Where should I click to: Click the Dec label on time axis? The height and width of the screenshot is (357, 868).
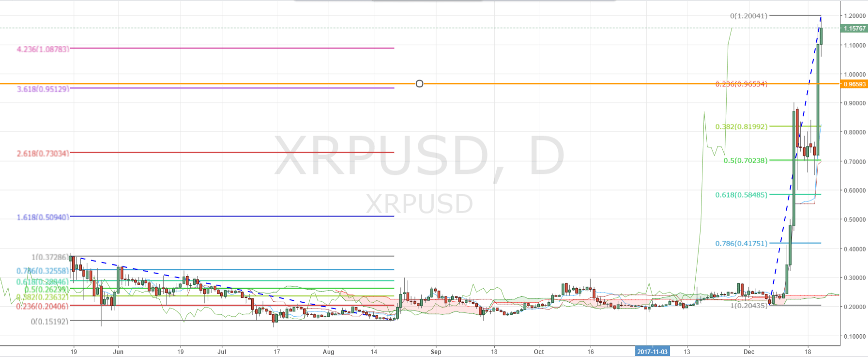click(749, 352)
